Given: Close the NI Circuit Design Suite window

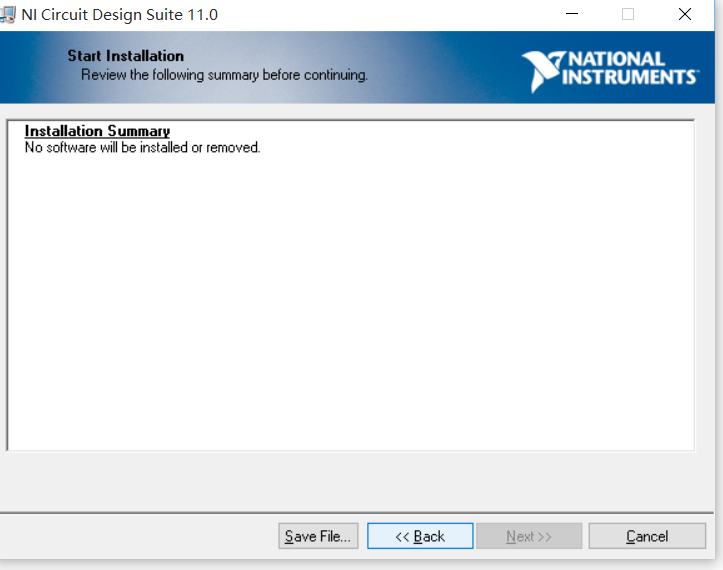Looking at the screenshot, I should 685,14.
